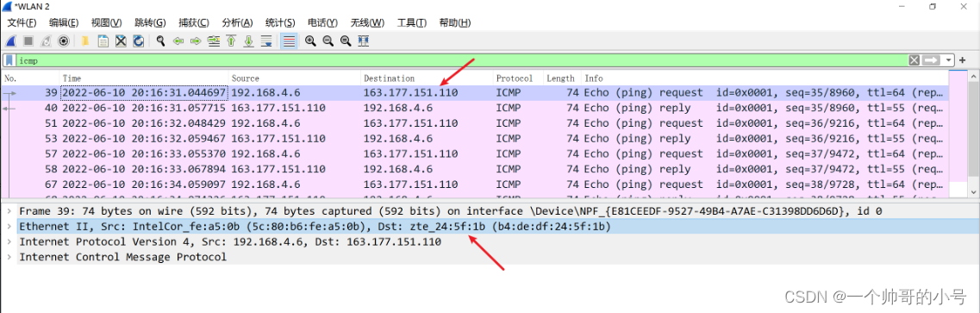This screenshot has height=313, width=980.
Task: Reset text to normal size
Action: pyautogui.click(x=346, y=41)
